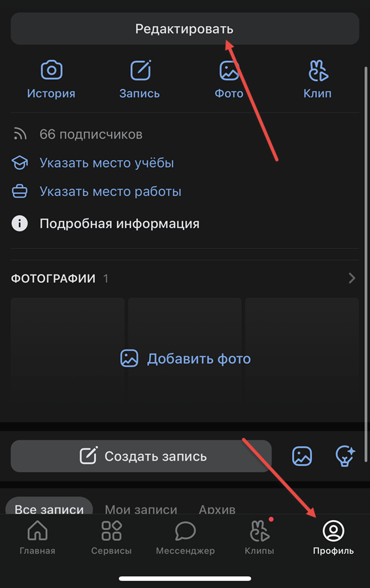Image resolution: width=370 pixels, height=588 pixels.
Task: Tap the lightbulb ideas icon
Action: point(345,455)
